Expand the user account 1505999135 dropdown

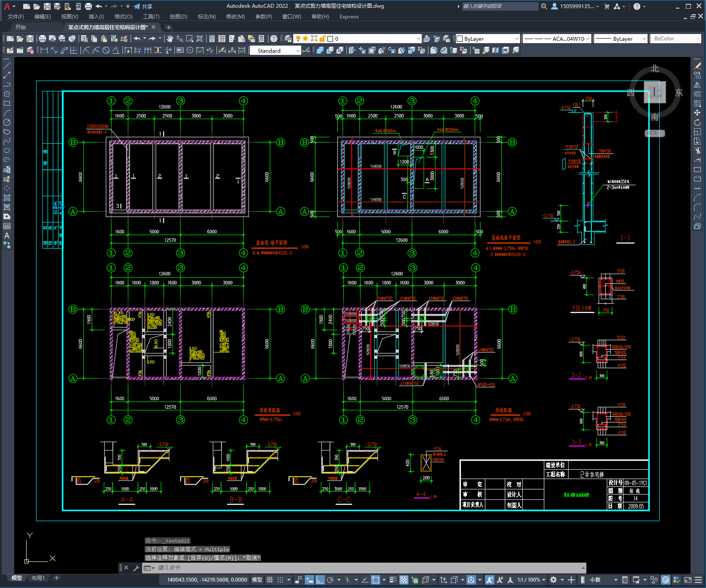pyautogui.click(x=575, y=6)
